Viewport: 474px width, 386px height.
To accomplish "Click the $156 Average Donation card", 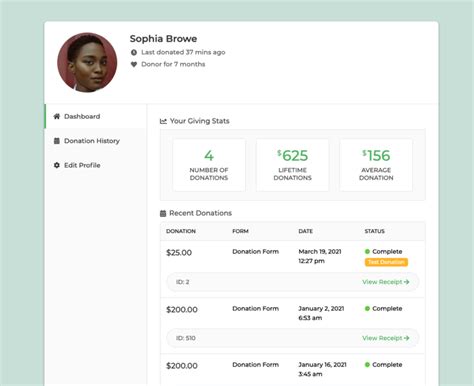I will [x=376, y=165].
